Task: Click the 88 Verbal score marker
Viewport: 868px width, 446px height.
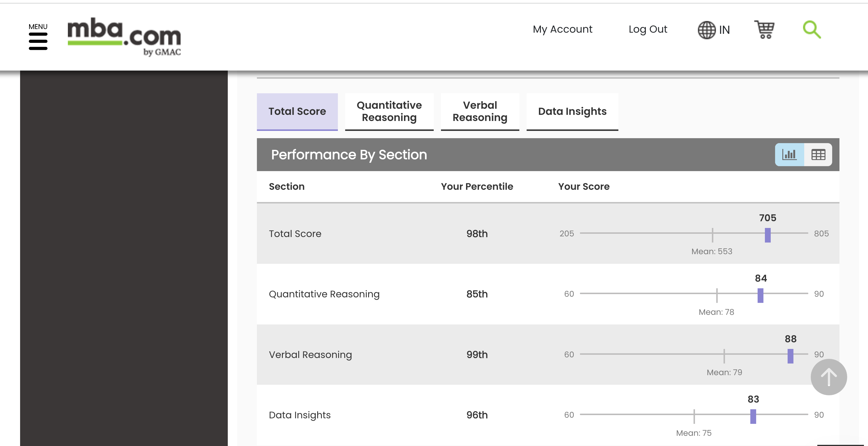Action: 790,356
